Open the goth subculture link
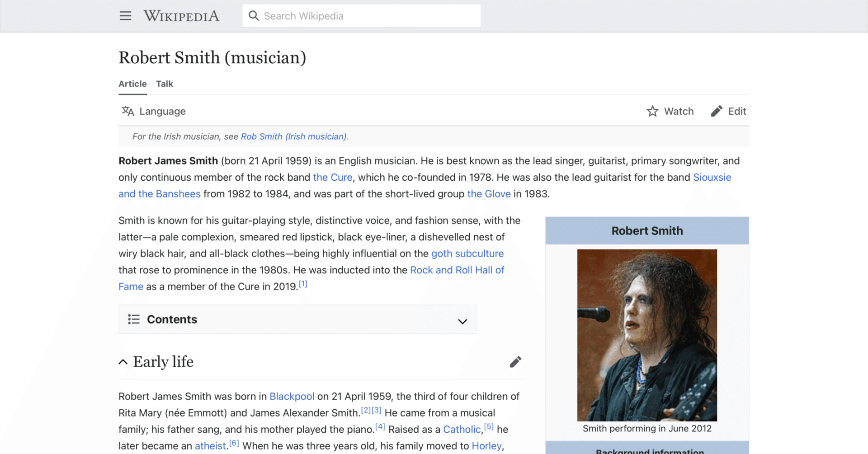This screenshot has width=868, height=454. coord(467,253)
